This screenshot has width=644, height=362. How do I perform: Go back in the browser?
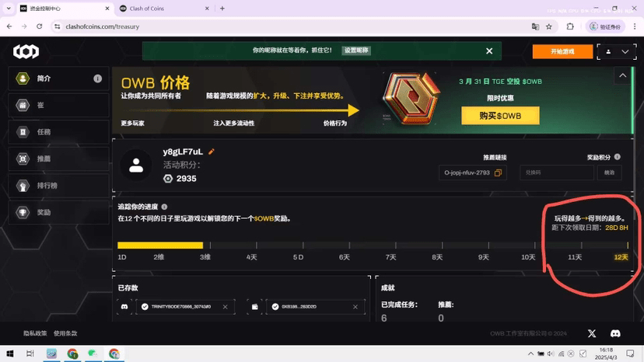(9, 26)
